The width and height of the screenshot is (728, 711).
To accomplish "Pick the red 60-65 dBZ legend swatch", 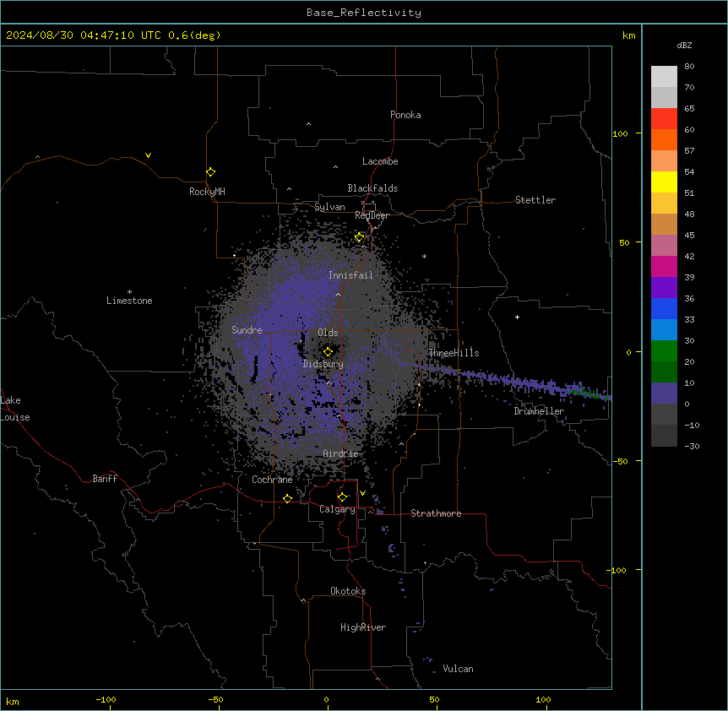I will 664,119.
